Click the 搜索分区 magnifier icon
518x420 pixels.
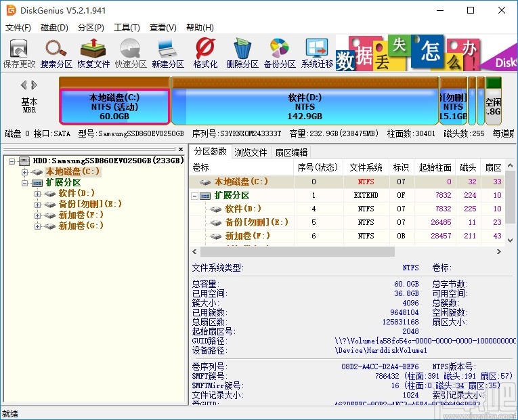click(56, 51)
